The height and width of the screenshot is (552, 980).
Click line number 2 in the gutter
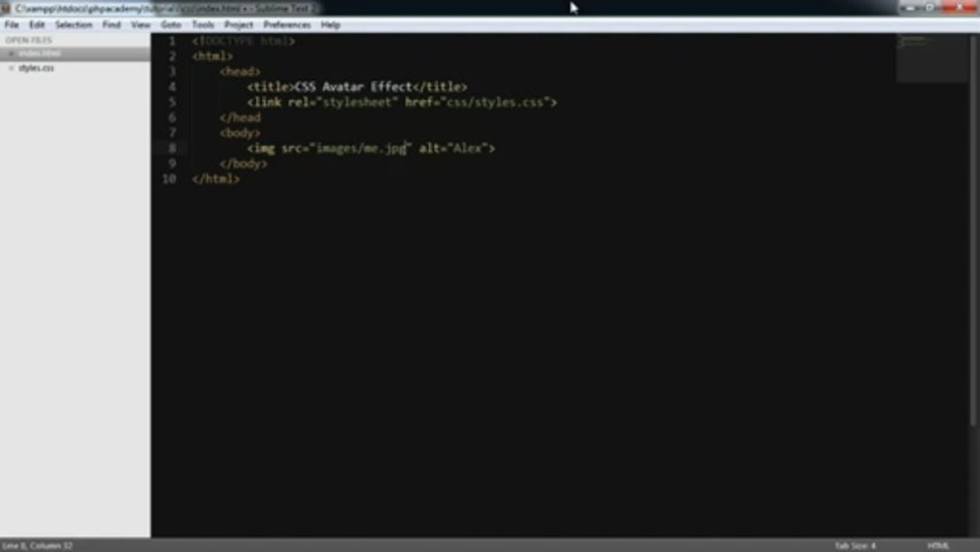(172, 56)
